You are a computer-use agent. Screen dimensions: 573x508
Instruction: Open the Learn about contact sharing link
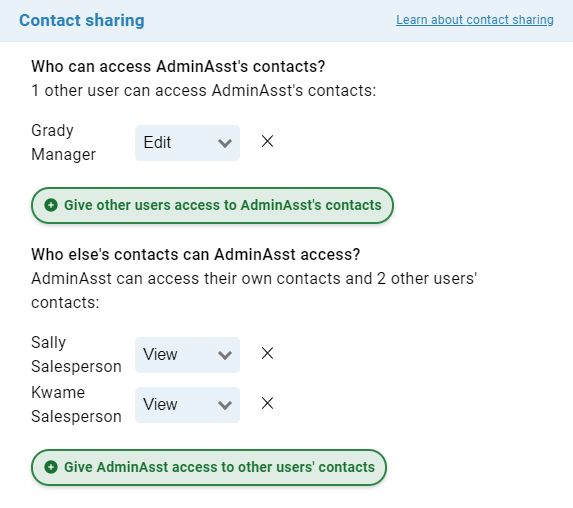coord(475,20)
